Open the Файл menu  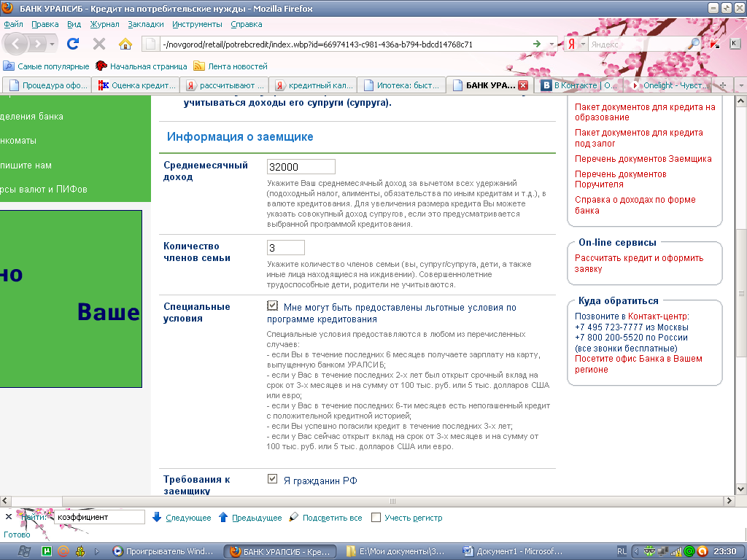click(x=13, y=24)
